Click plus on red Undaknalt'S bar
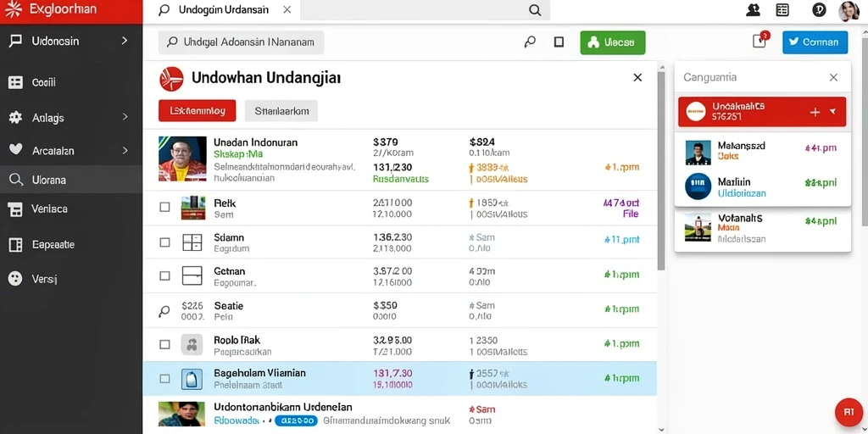Viewport: 868px width, 434px height. (x=815, y=112)
